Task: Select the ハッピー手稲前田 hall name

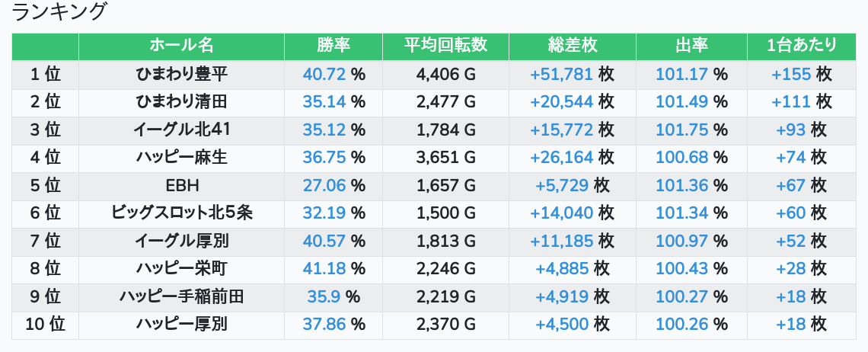Action: tap(181, 297)
